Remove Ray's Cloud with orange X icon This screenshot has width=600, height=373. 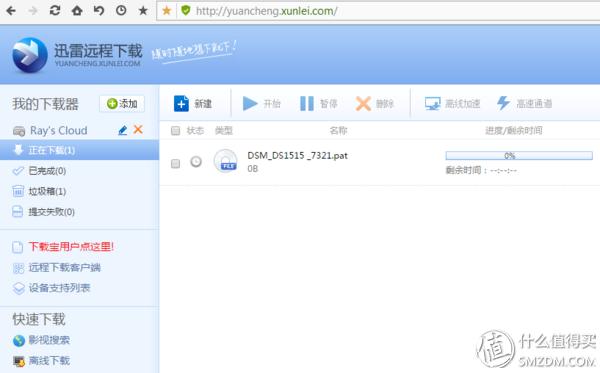138,130
